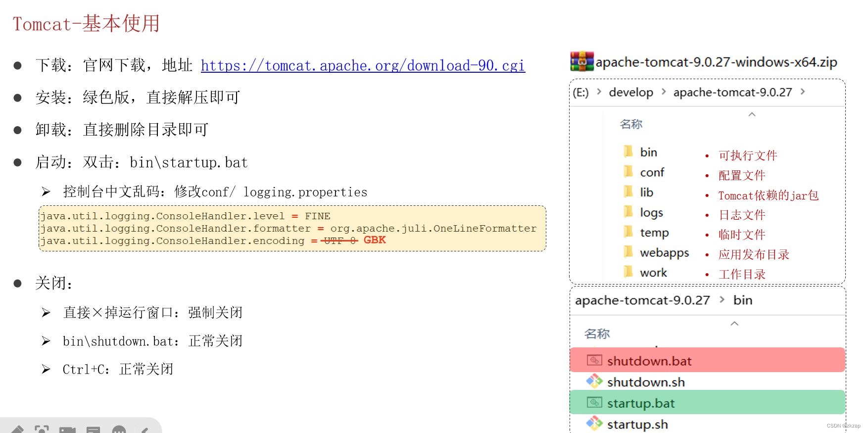
Task: Click apache-tomcat-9.0.27 breadcrumb in lower explorer
Action: point(642,300)
